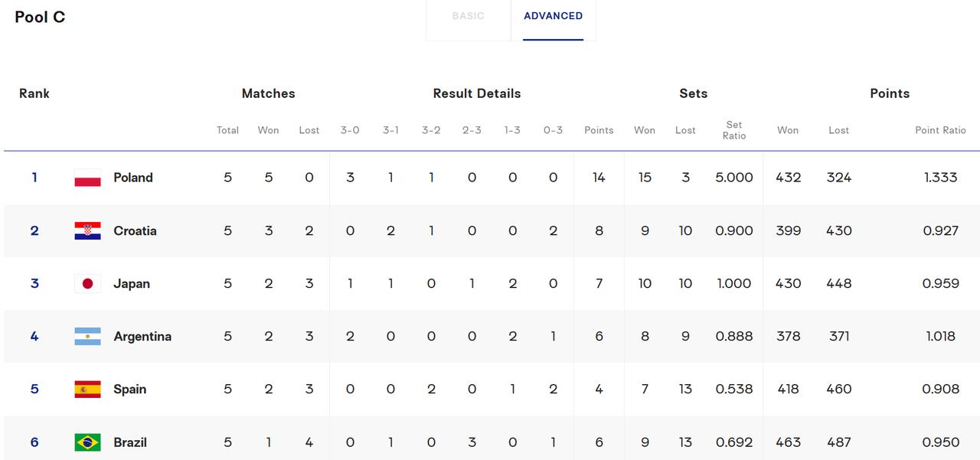Click the Spain flag icon
The width and height of the screenshot is (980, 460).
click(87, 389)
